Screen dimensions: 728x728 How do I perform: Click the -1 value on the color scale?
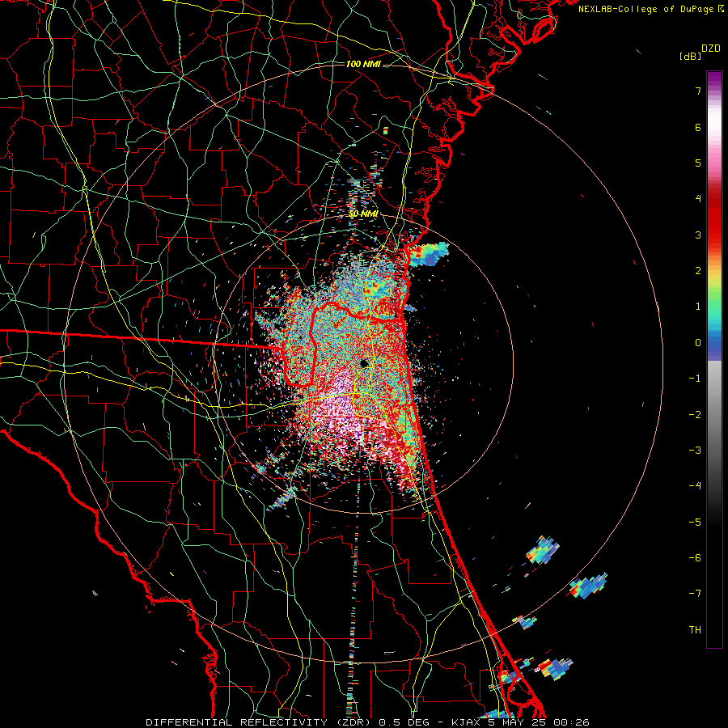[695, 379]
